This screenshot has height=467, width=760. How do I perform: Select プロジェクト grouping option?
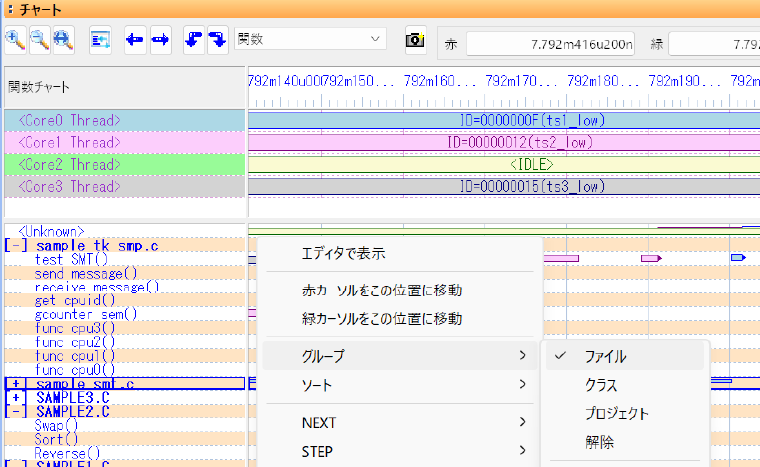(625, 413)
